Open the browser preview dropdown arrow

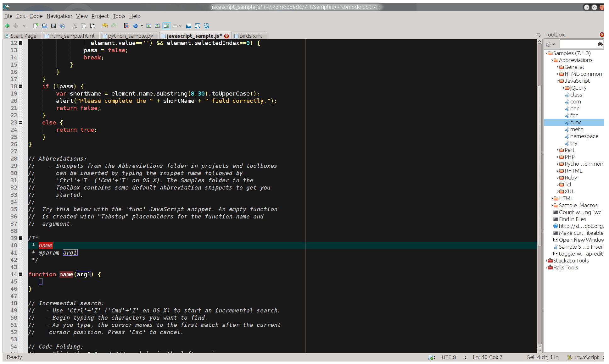(142, 26)
